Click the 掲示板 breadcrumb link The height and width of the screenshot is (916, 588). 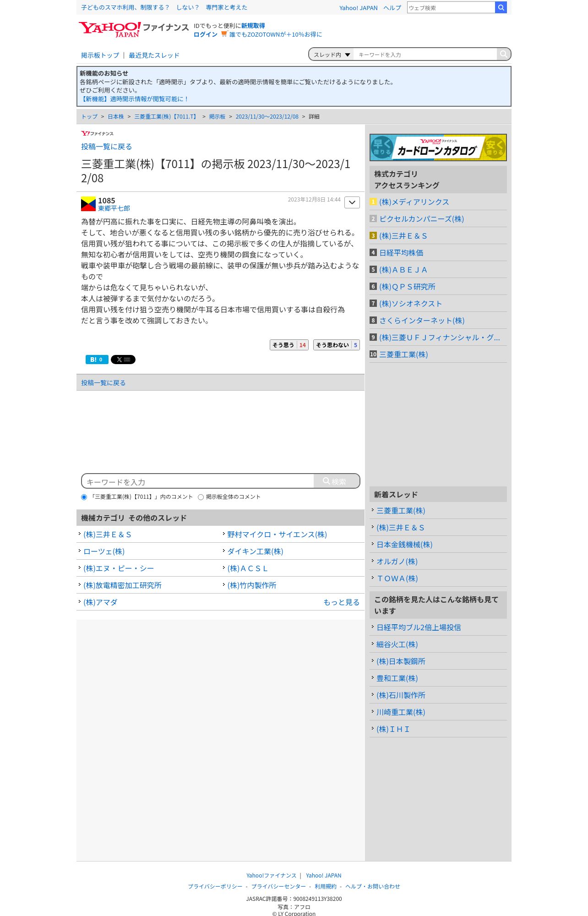click(217, 117)
